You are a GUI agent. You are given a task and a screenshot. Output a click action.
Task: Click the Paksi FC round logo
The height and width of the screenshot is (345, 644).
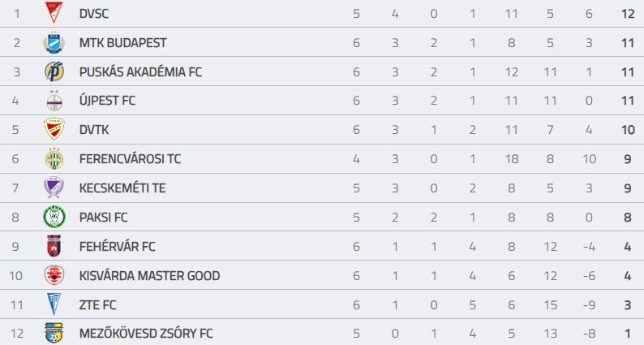[x=54, y=217]
